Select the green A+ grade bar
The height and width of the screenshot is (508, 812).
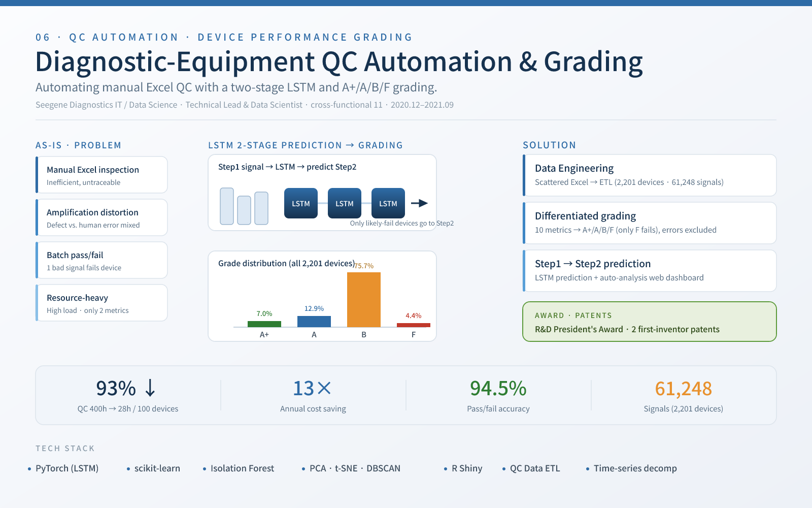pyautogui.click(x=264, y=324)
